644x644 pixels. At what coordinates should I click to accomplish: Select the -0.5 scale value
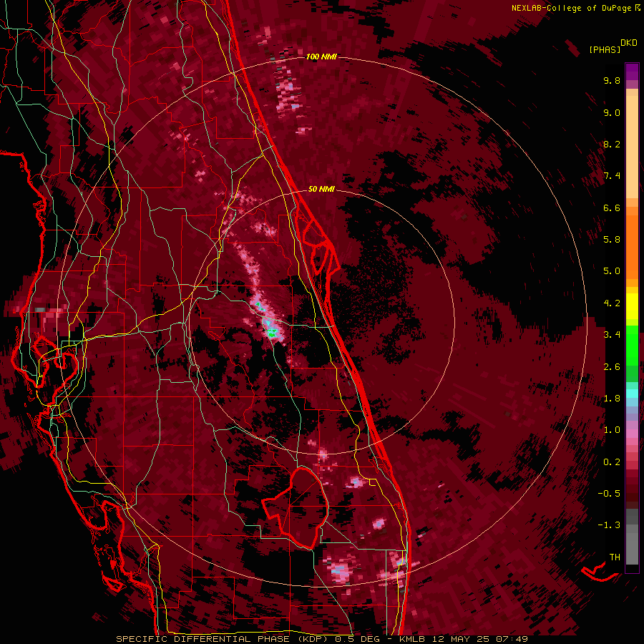(x=609, y=493)
